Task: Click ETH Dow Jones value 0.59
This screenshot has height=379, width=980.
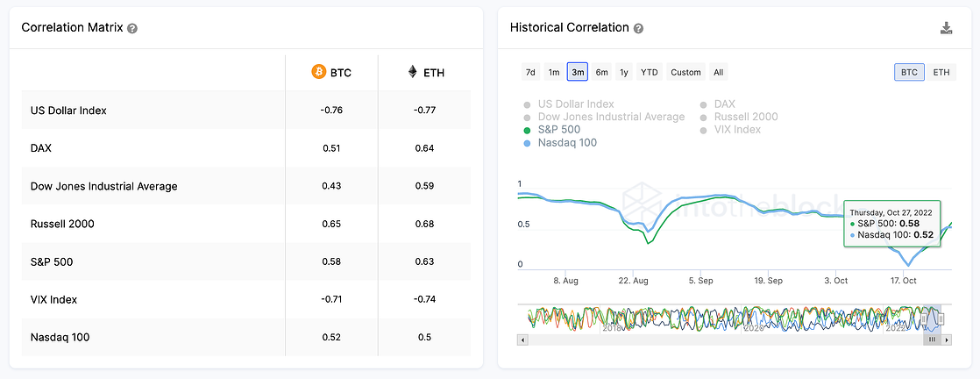Action: (x=424, y=186)
